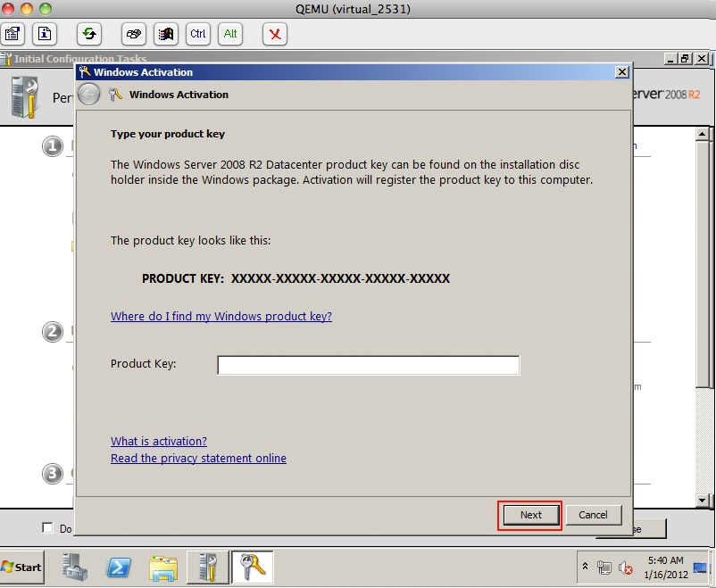Open Windows PowerShell from the taskbar

tap(119, 567)
